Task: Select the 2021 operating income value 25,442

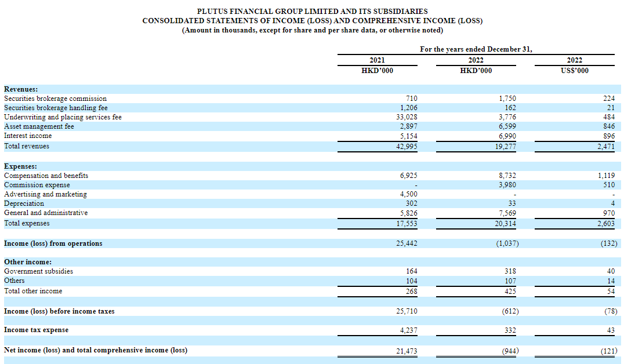Action: click(x=407, y=243)
